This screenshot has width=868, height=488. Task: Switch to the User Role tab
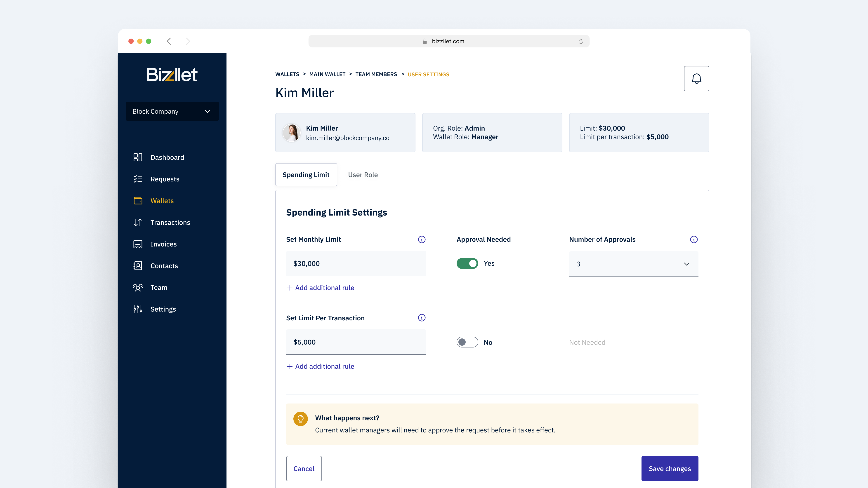click(x=363, y=174)
